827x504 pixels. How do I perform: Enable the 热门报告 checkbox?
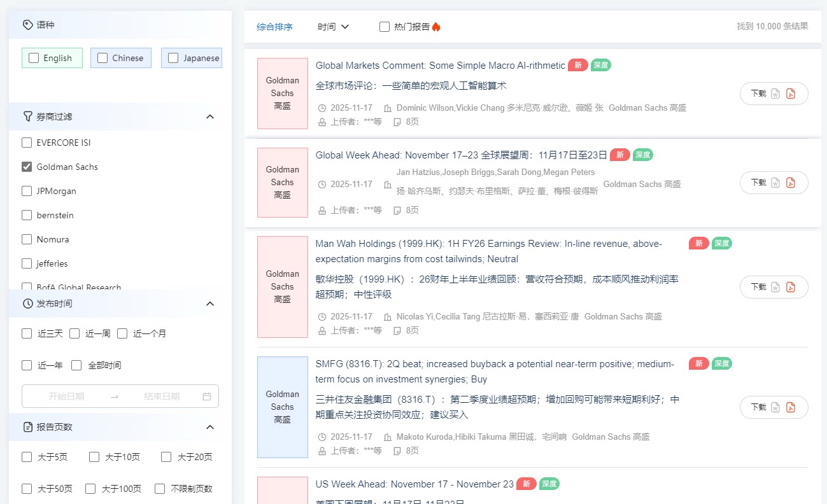[385, 27]
